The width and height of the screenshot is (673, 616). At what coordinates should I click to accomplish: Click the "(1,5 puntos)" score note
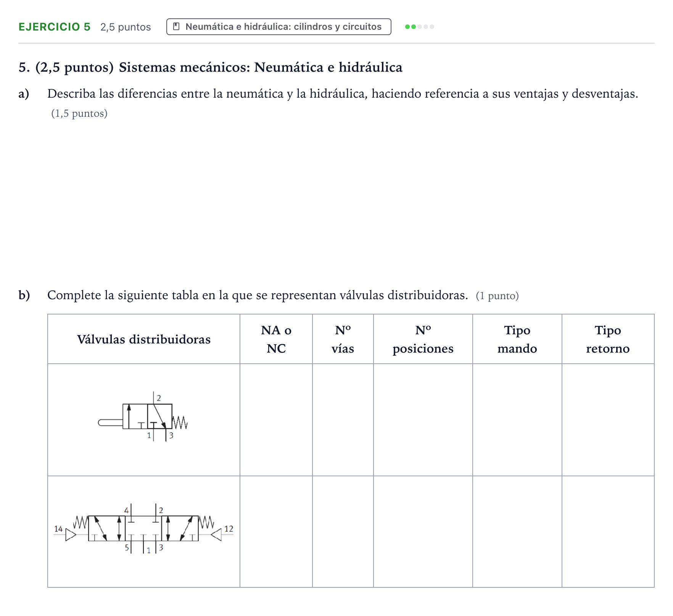pyautogui.click(x=79, y=114)
